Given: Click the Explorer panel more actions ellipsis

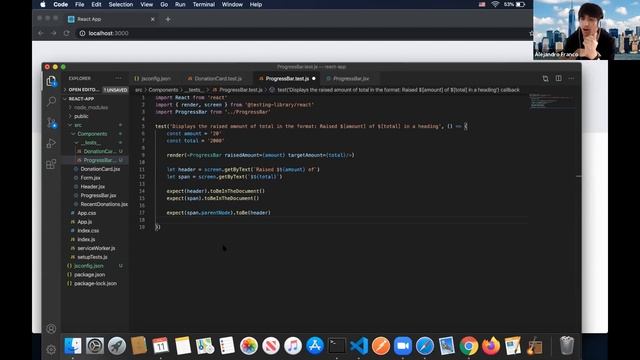Looking at the screenshot, I should [x=118, y=78].
